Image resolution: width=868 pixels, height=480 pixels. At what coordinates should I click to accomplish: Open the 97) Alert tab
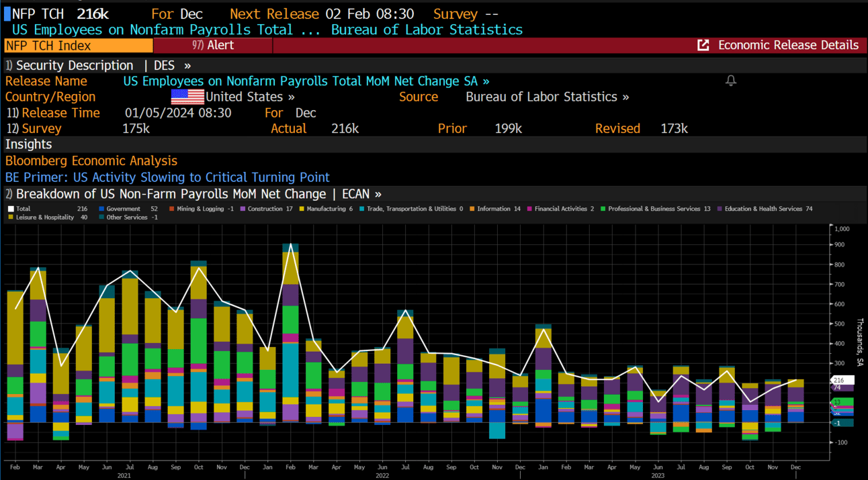click(212, 45)
